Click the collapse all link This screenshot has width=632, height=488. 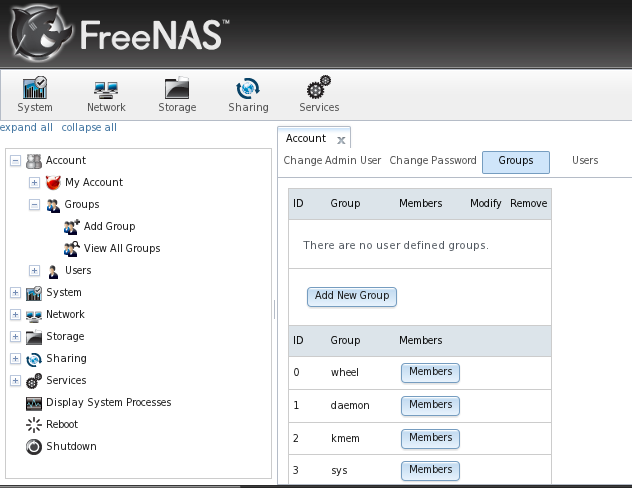coord(89,127)
